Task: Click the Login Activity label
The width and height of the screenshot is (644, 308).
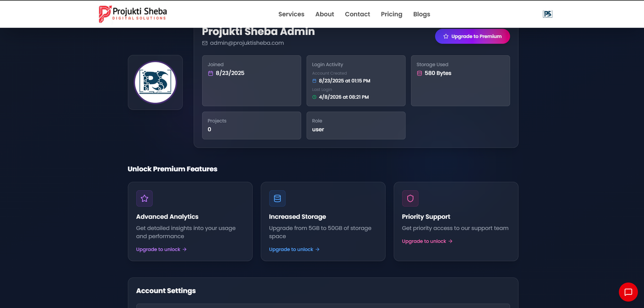Action: [328, 65]
